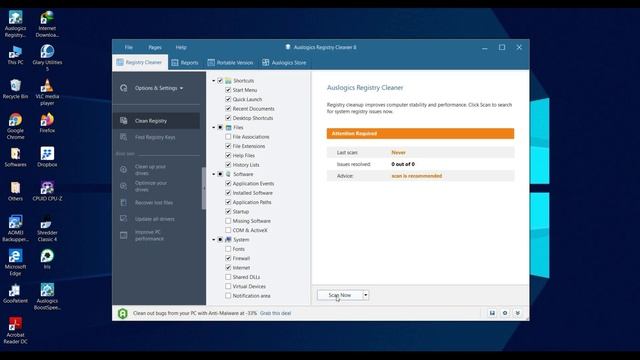Open Find Registry Keys in sidebar
Screen dimensions: 640x360
click(156, 137)
